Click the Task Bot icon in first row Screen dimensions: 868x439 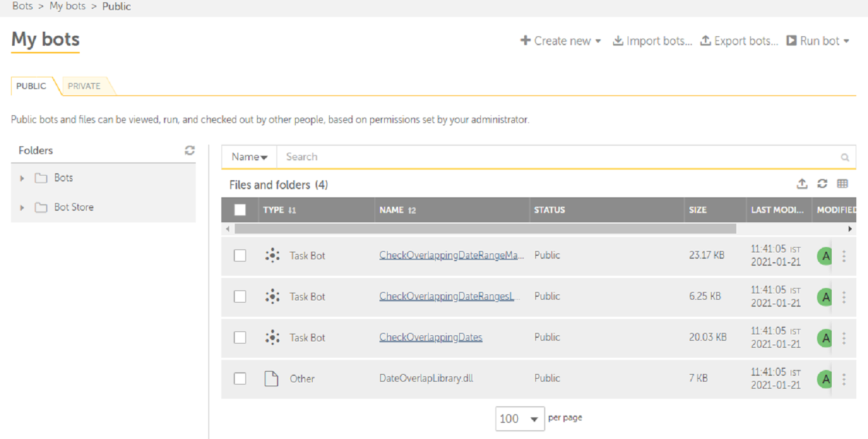[272, 255]
